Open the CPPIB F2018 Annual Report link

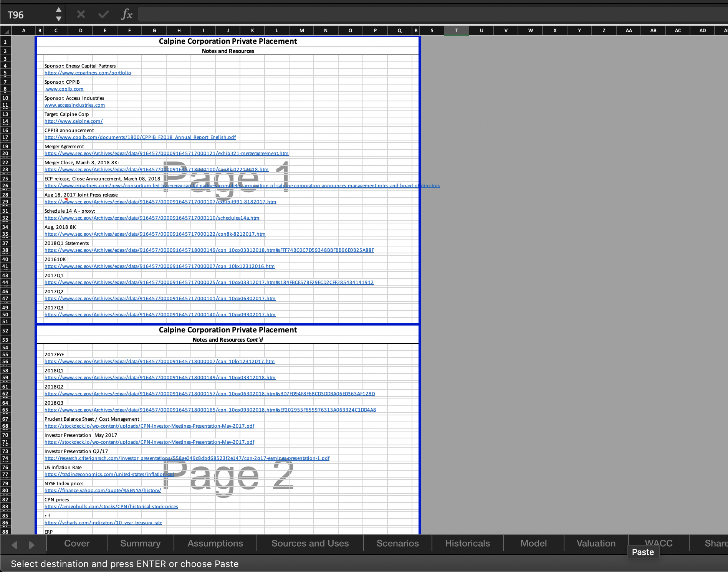[x=140, y=137]
